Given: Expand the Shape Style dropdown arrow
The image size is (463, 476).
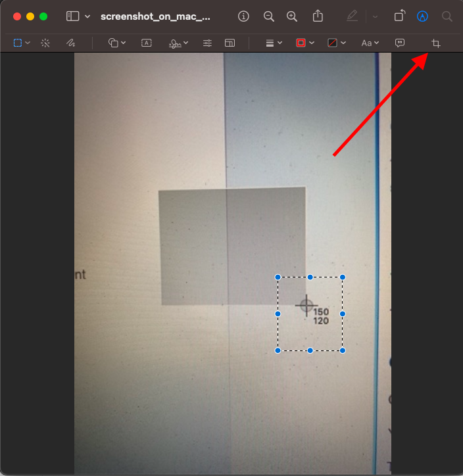Looking at the screenshot, I should click(280, 43).
